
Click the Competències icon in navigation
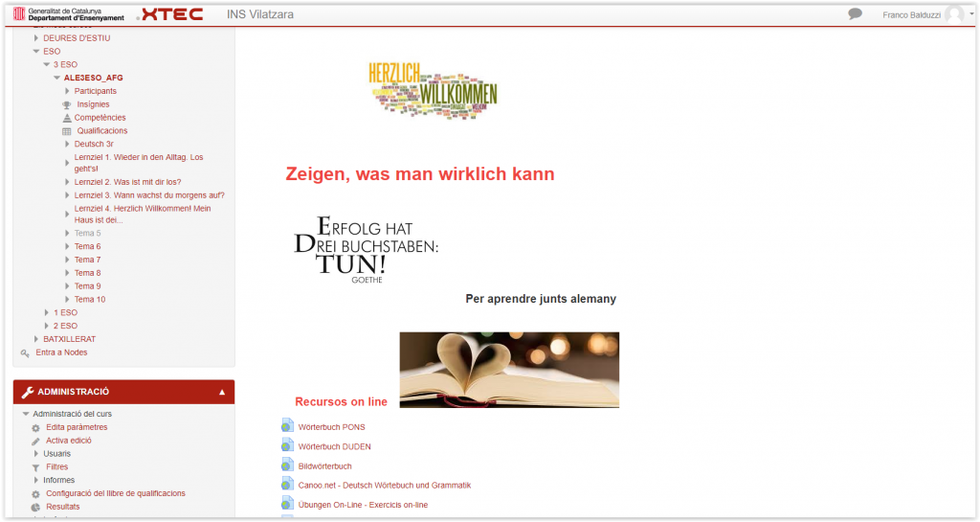coord(67,118)
